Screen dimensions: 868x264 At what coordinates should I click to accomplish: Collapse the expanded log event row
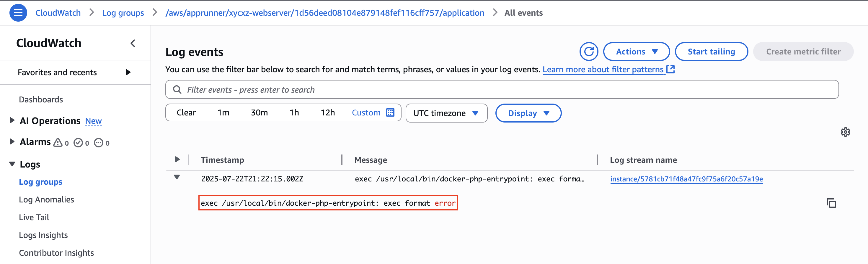click(177, 178)
